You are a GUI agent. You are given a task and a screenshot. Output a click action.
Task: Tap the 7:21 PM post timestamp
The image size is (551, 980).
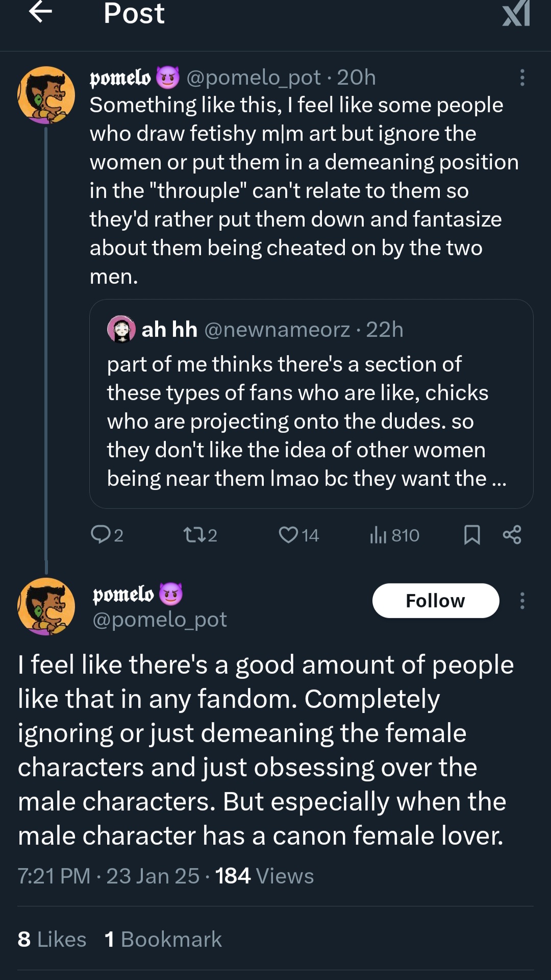54,876
